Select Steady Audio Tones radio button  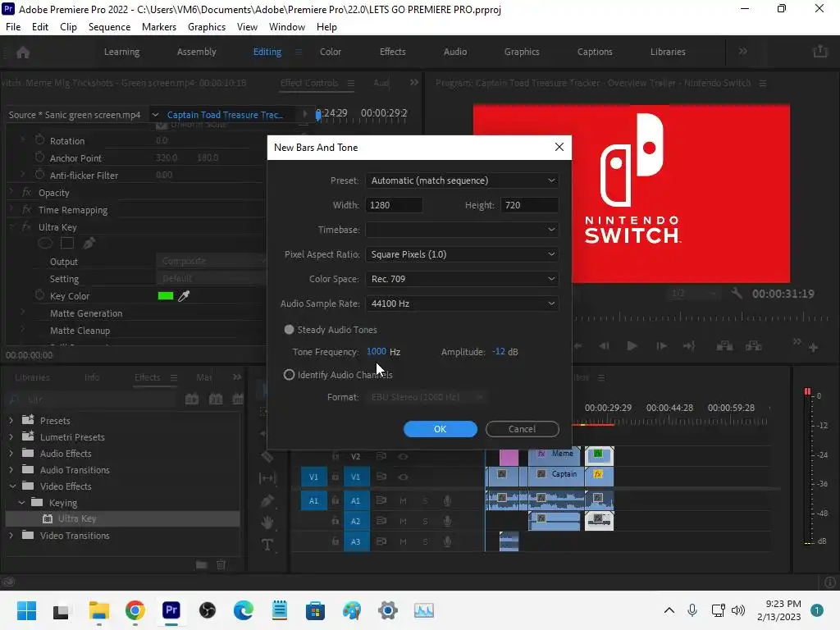(289, 330)
